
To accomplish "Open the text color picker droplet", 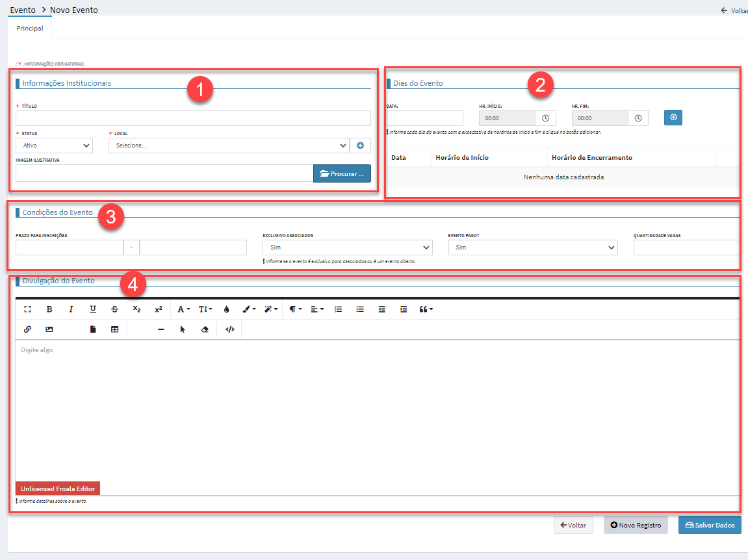I will coord(226,309).
